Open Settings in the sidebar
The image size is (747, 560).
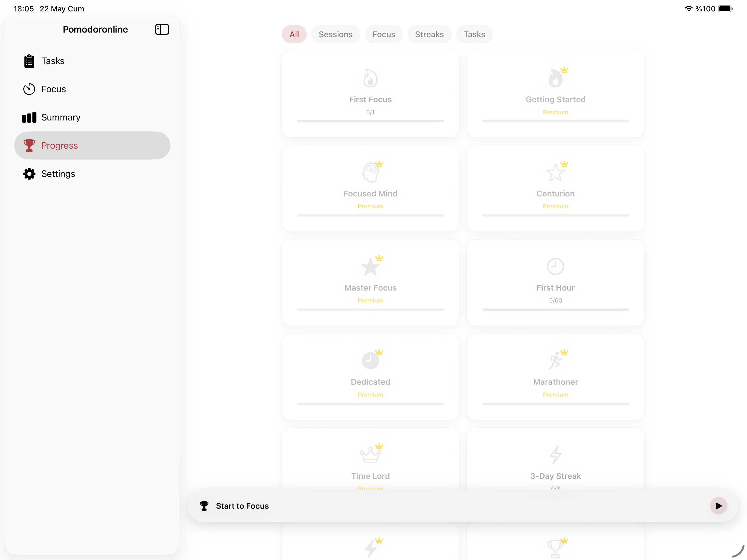(92, 174)
